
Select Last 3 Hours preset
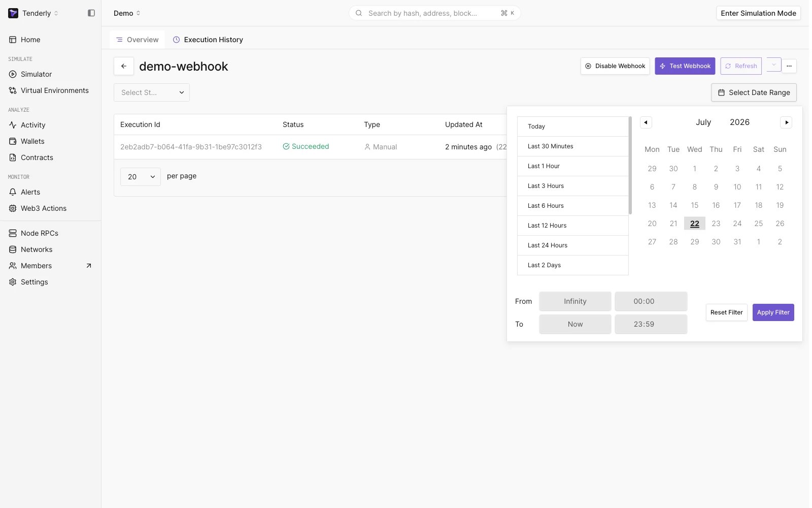tap(573, 186)
